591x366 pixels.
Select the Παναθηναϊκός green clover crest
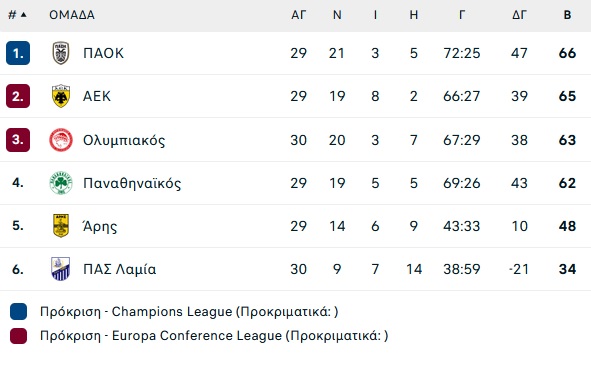pos(61,183)
